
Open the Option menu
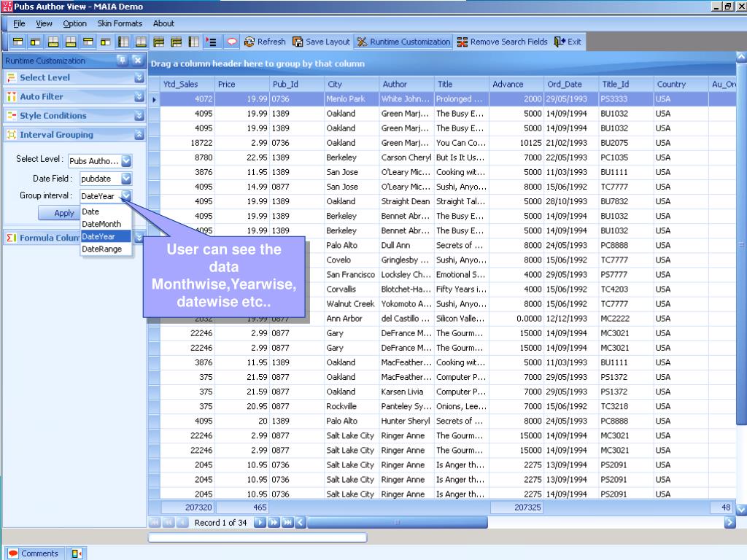click(74, 23)
